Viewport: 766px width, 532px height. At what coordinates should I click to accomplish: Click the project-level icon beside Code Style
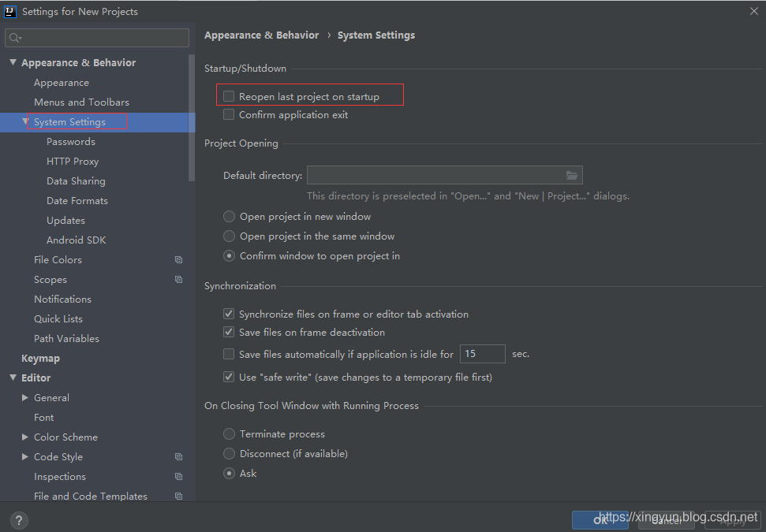(x=179, y=457)
